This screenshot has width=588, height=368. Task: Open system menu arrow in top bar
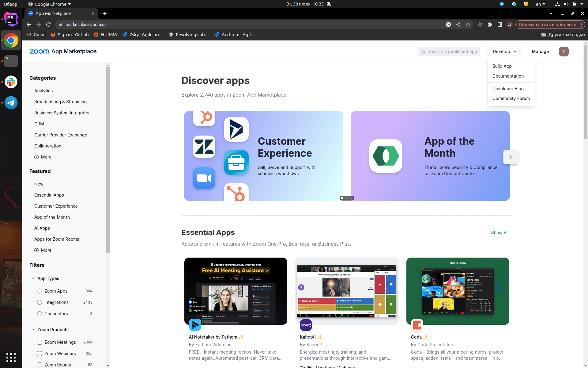click(582, 4)
